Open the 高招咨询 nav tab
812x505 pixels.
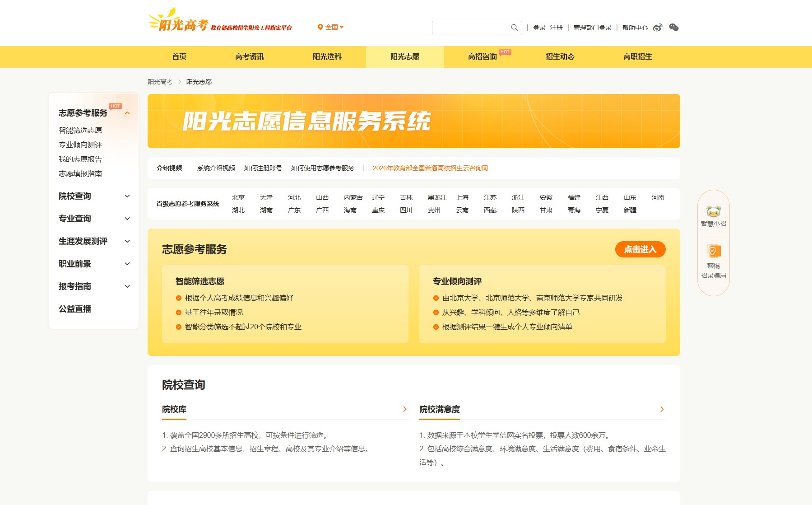pos(483,57)
